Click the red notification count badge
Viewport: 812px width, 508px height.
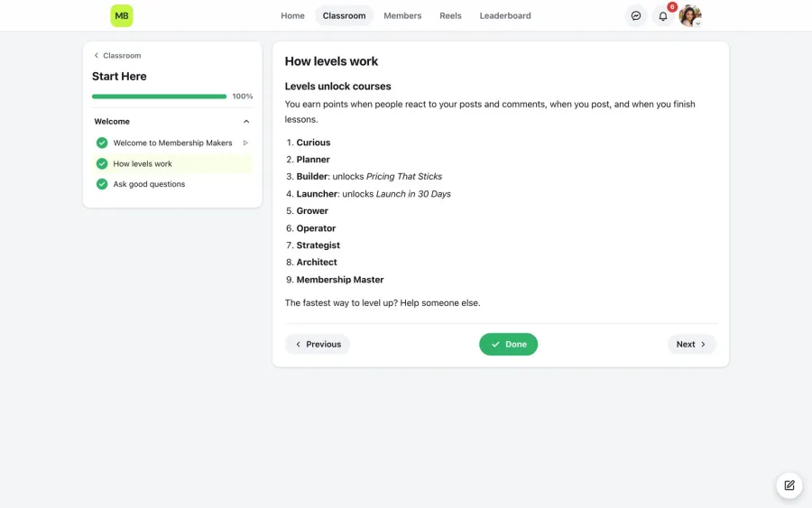(x=672, y=6)
